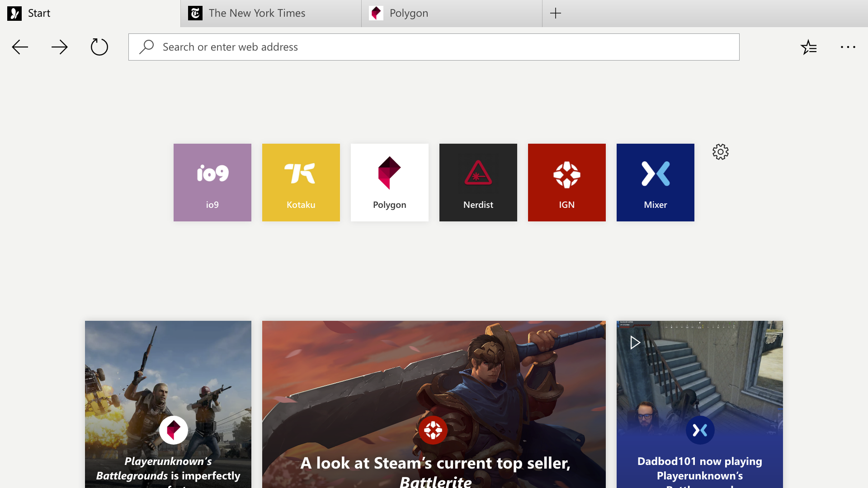868x488 pixels.
Task: Open the Polygon top site tile
Action: [390, 183]
